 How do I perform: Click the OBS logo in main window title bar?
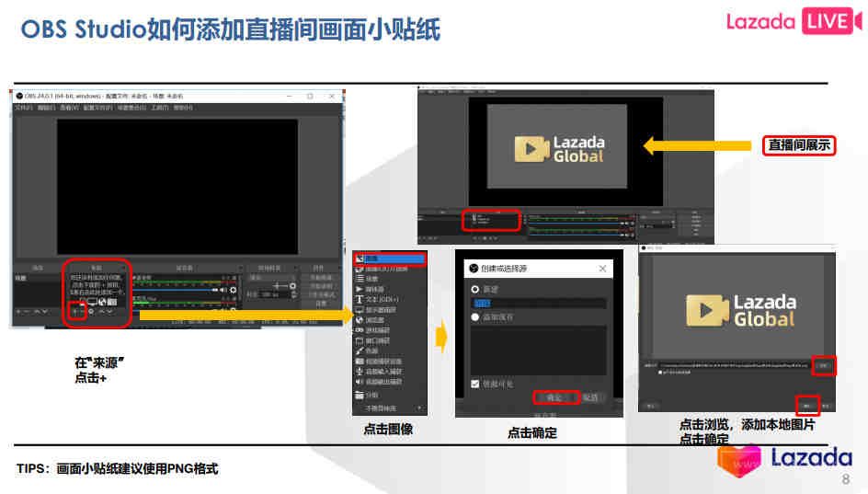point(19,97)
